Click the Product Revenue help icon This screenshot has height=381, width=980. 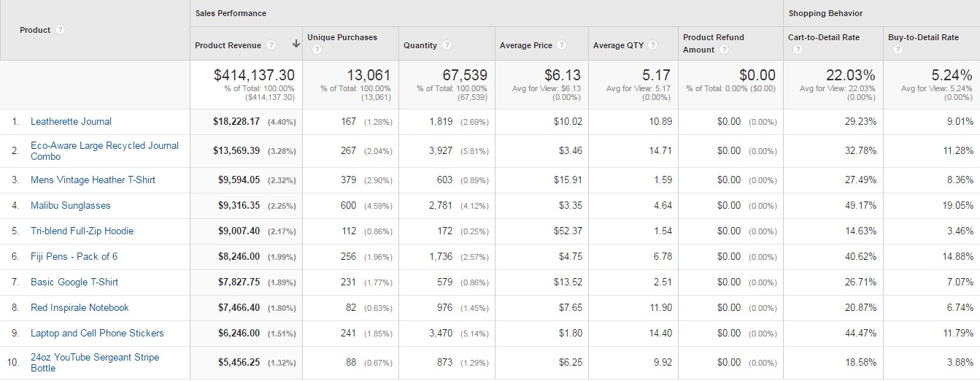click(x=271, y=45)
